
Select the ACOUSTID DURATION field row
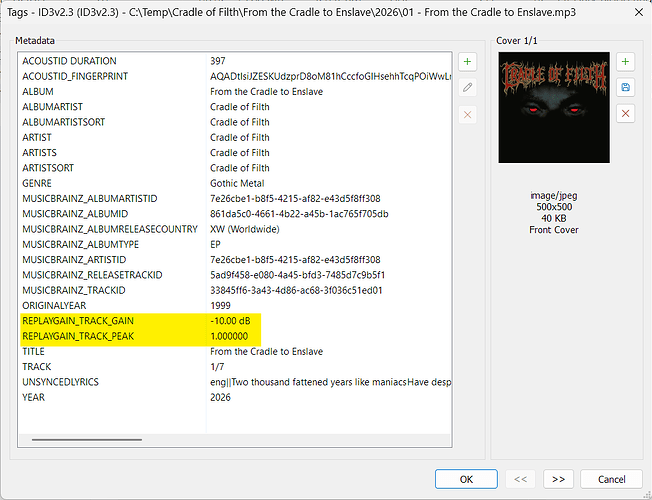point(235,61)
